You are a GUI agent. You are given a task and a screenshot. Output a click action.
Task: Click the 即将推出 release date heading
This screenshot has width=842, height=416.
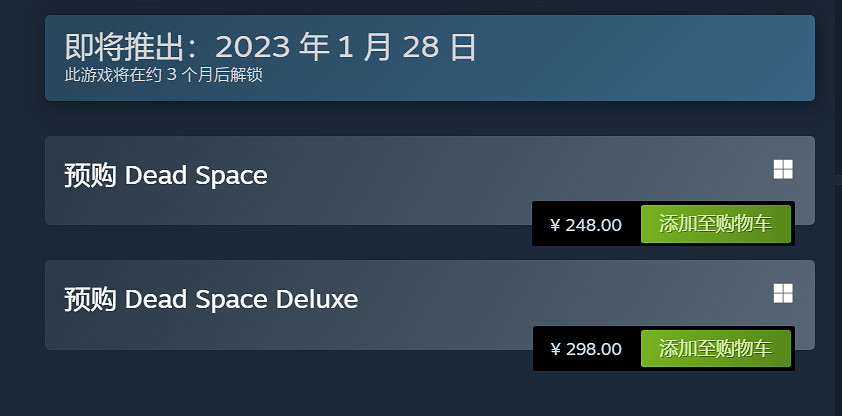coord(270,47)
